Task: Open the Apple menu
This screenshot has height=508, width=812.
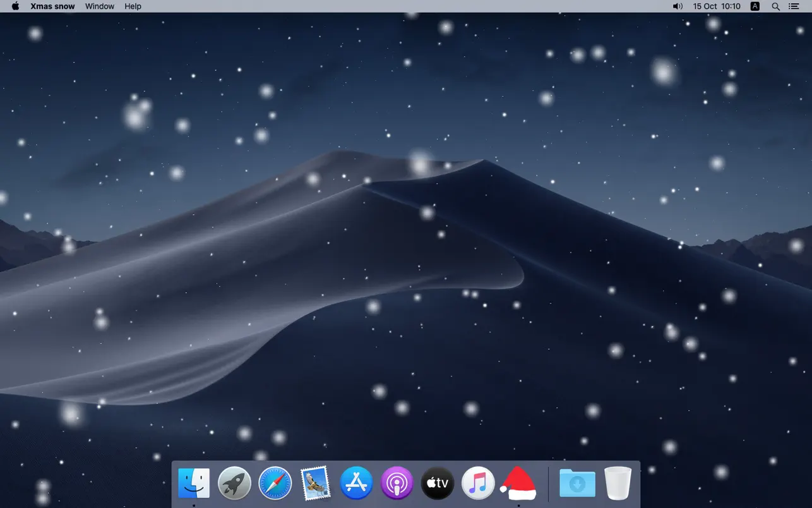Action: click(x=14, y=6)
